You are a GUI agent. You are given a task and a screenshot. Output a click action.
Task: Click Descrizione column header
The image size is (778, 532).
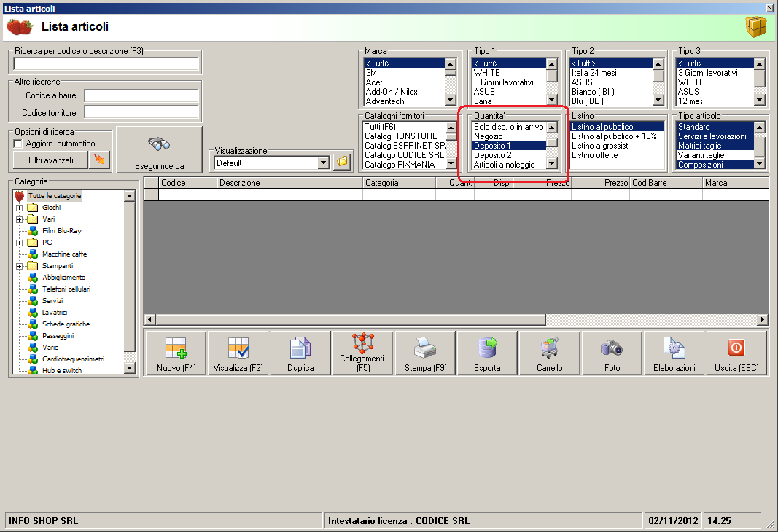point(289,183)
